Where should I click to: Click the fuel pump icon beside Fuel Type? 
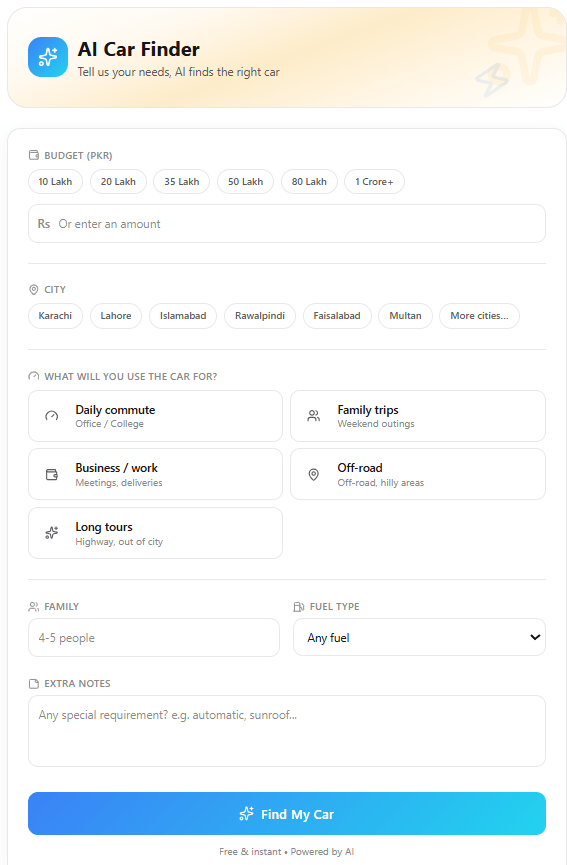(x=299, y=607)
